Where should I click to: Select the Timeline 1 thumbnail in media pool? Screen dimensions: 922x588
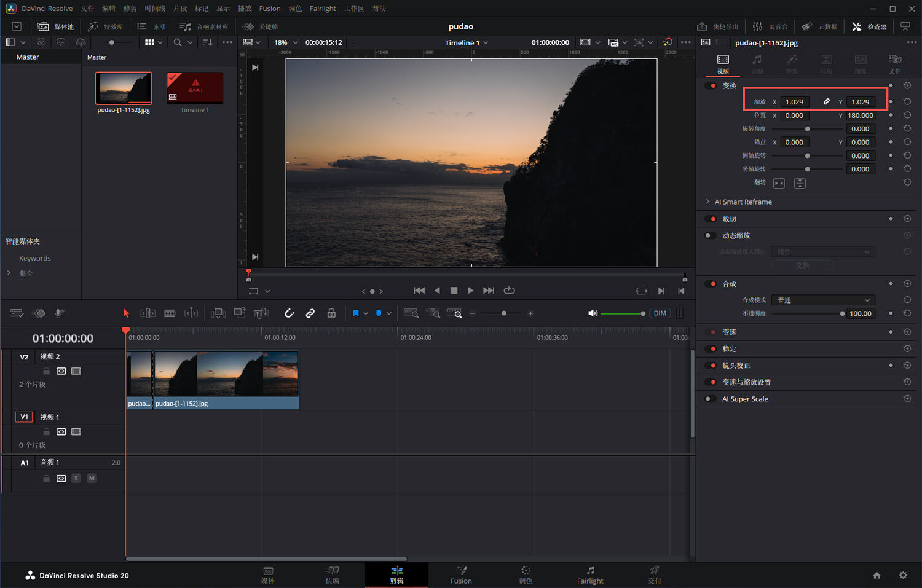click(x=194, y=88)
